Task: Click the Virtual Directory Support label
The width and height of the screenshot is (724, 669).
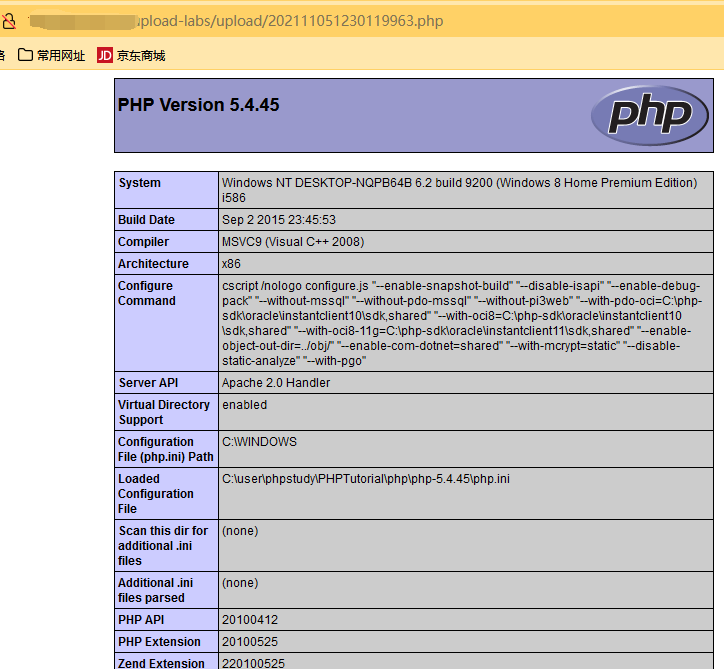Action: 164,412
